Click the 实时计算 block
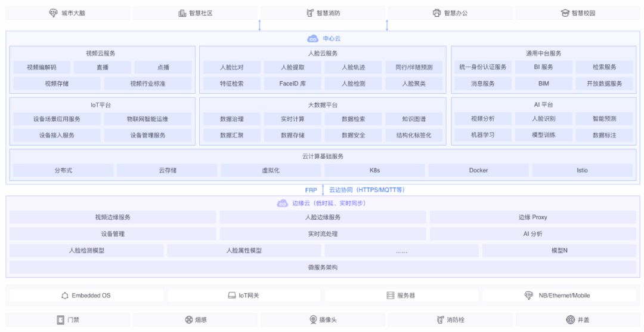Screen dimensions: 644x332 pyautogui.click(x=293, y=119)
